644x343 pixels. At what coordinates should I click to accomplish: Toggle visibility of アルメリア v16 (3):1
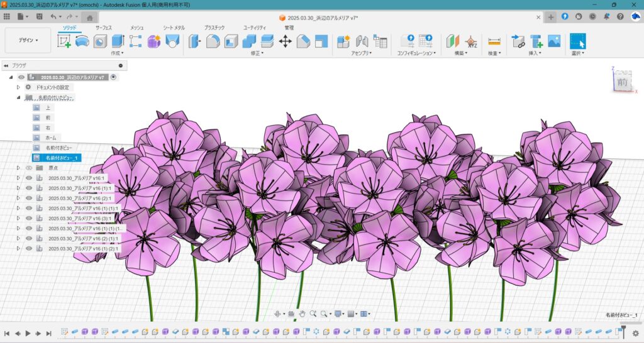(x=29, y=218)
